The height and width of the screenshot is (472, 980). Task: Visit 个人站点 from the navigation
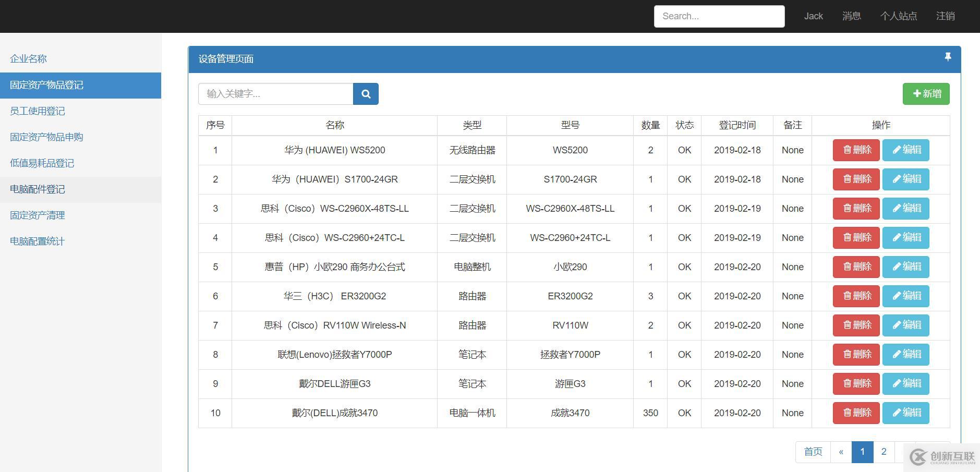pos(899,16)
